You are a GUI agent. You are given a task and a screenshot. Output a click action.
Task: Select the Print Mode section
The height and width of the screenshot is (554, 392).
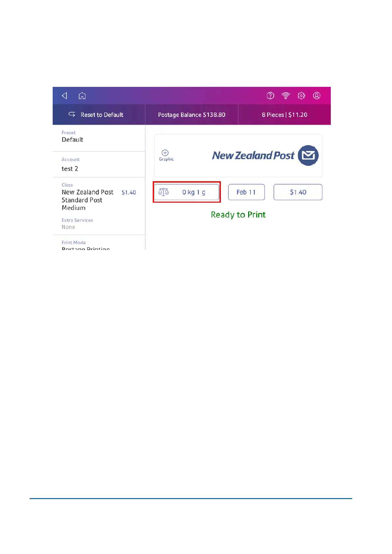[x=99, y=243]
